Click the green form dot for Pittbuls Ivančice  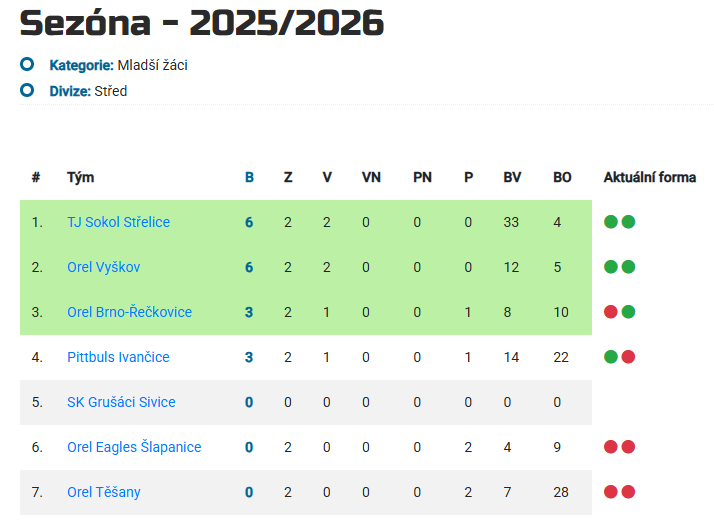611,357
